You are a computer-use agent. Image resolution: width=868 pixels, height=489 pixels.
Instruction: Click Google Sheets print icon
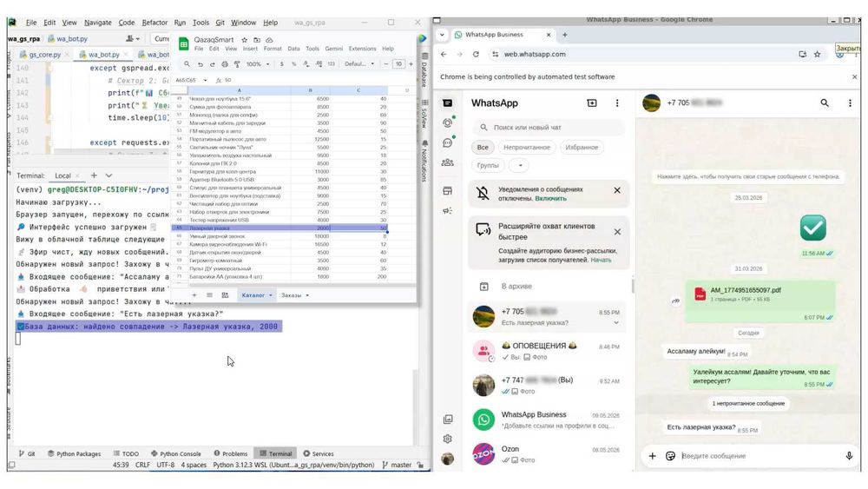pos(224,64)
